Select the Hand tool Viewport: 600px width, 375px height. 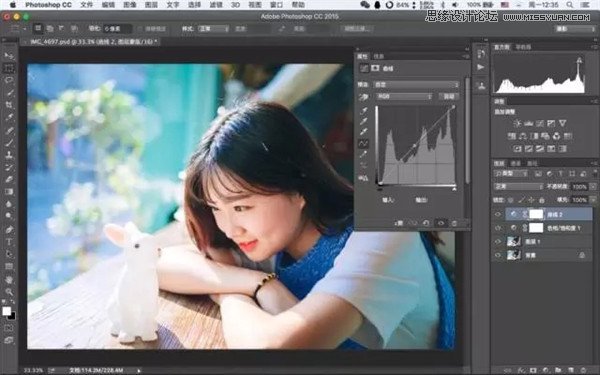pos(8,279)
